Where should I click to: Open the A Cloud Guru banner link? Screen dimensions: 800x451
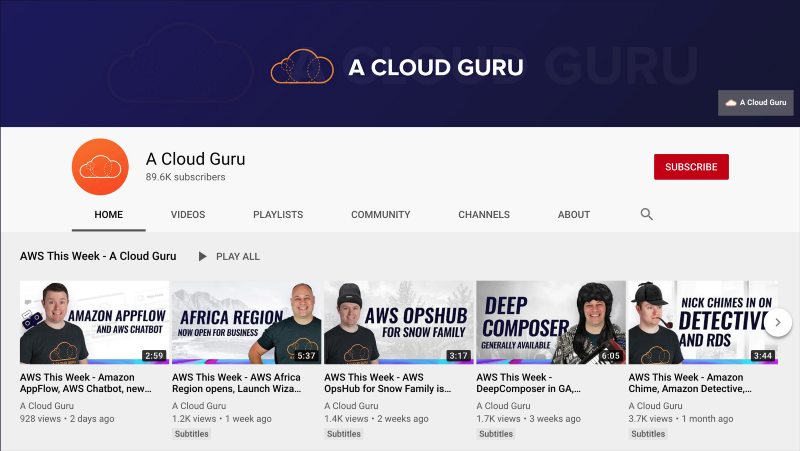[756, 103]
